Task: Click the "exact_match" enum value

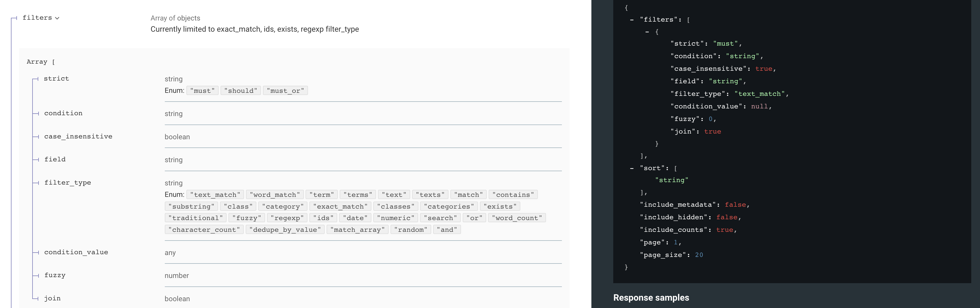Action: [x=341, y=206]
